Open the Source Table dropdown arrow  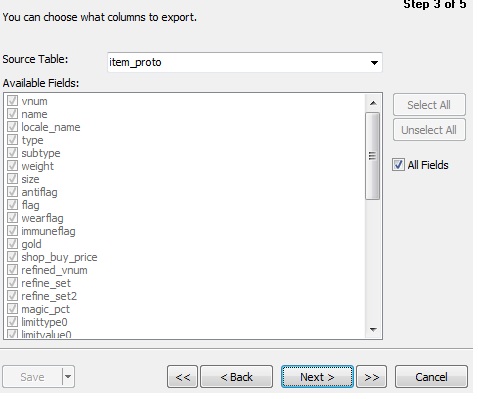374,62
